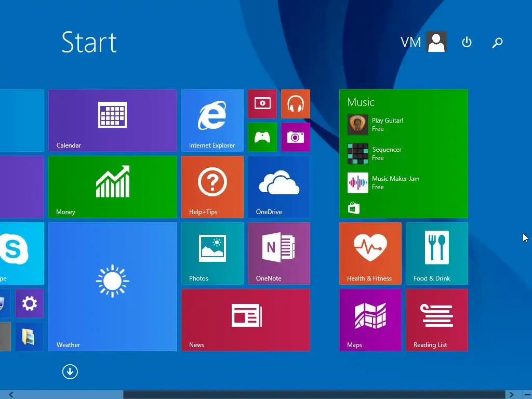Select Play Guitar! app in Music tile
This screenshot has height=399, width=532.
click(x=375, y=125)
